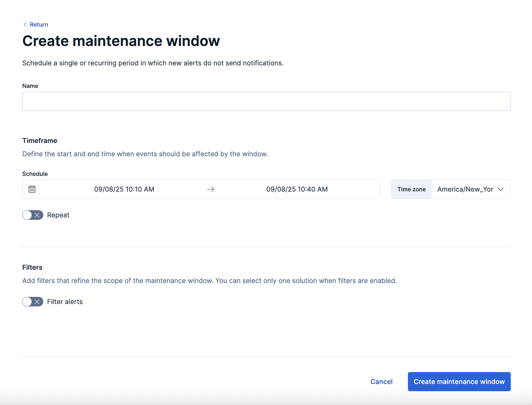Image resolution: width=532 pixels, height=405 pixels.
Task: Select the start date 09/08/25 10:10 AM
Action: click(x=124, y=189)
